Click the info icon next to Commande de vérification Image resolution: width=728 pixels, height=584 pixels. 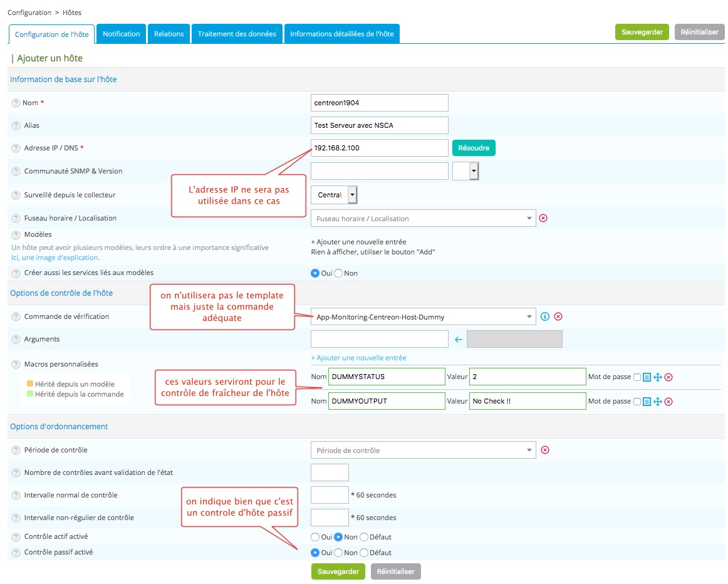[x=544, y=316]
